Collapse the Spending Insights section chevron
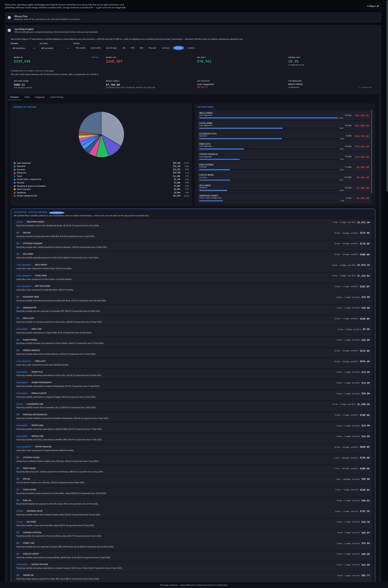 (x=9, y=30)
